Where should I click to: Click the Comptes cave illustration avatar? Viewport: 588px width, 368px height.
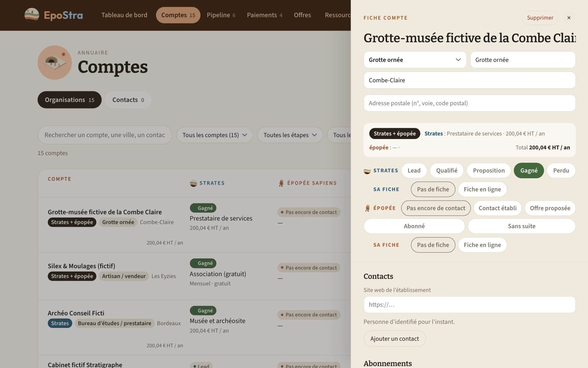click(55, 62)
